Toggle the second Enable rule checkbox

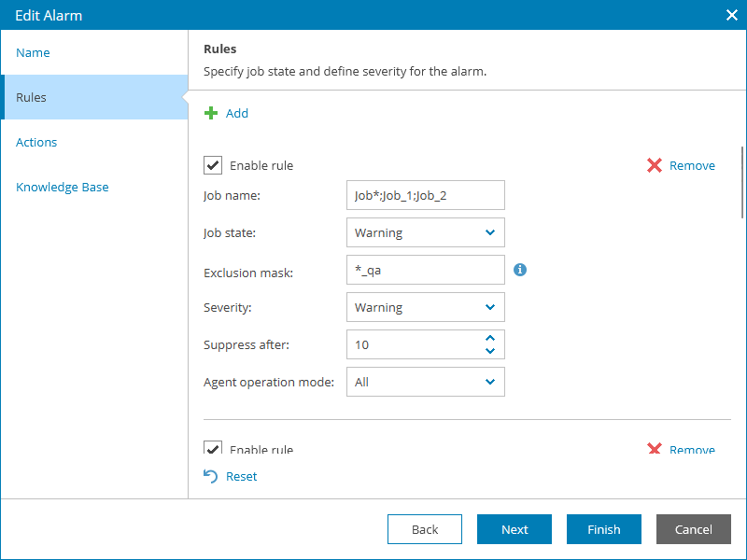pos(212,448)
